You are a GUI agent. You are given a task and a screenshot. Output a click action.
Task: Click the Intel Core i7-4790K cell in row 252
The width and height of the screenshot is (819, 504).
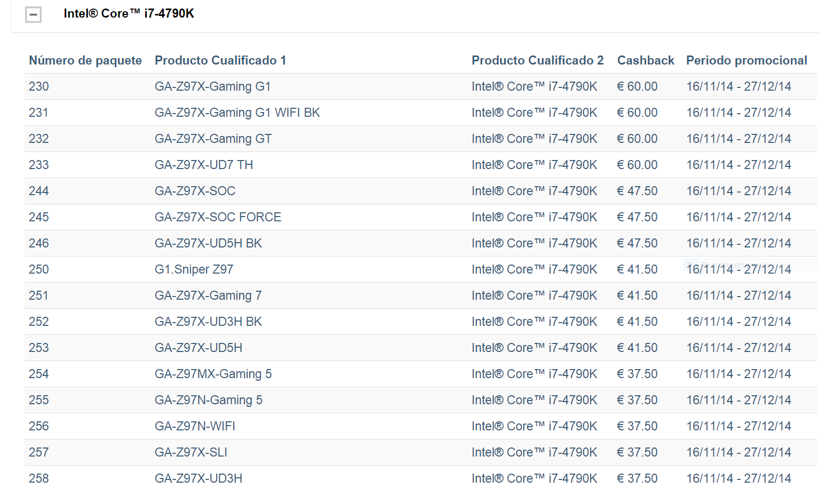[535, 322]
